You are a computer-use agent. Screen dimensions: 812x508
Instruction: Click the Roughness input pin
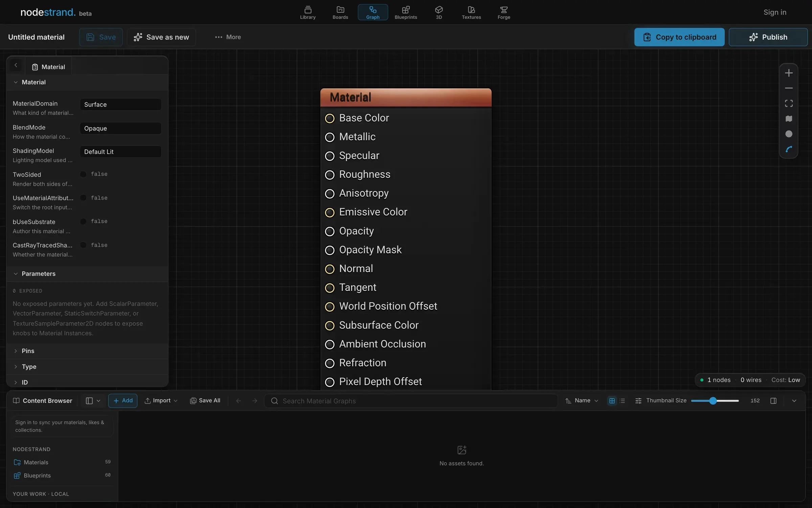pos(330,175)
